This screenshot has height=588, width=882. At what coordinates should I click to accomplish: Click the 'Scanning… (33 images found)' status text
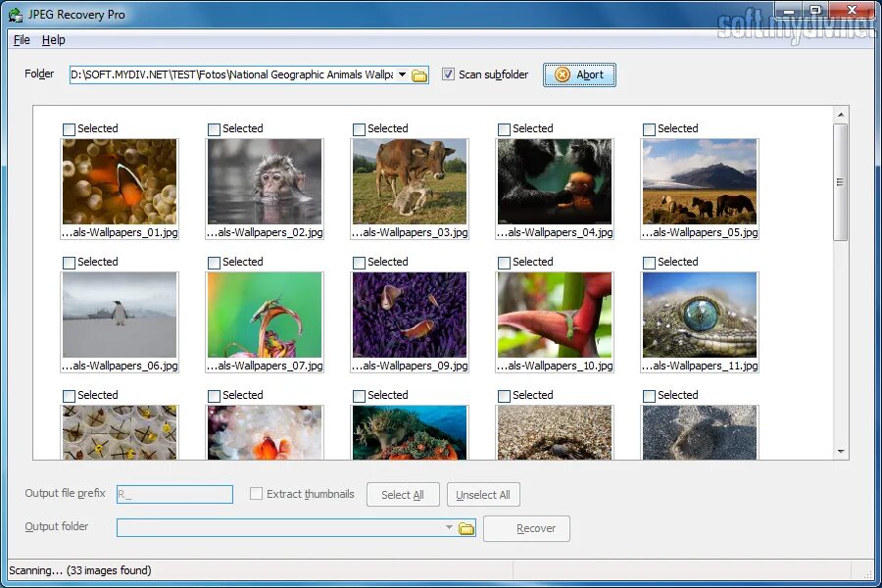pyautogui.click(x=80, y=570)
